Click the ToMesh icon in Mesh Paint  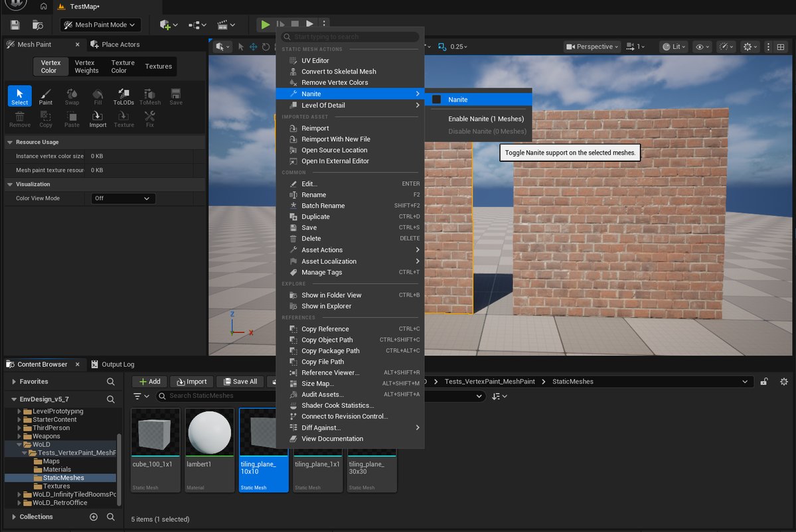pyautogui.click(x=149, y=98)
